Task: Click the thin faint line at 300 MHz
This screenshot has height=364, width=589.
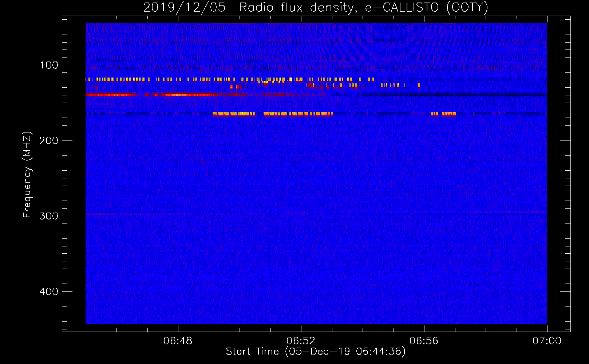Action: tap(316, 213)
